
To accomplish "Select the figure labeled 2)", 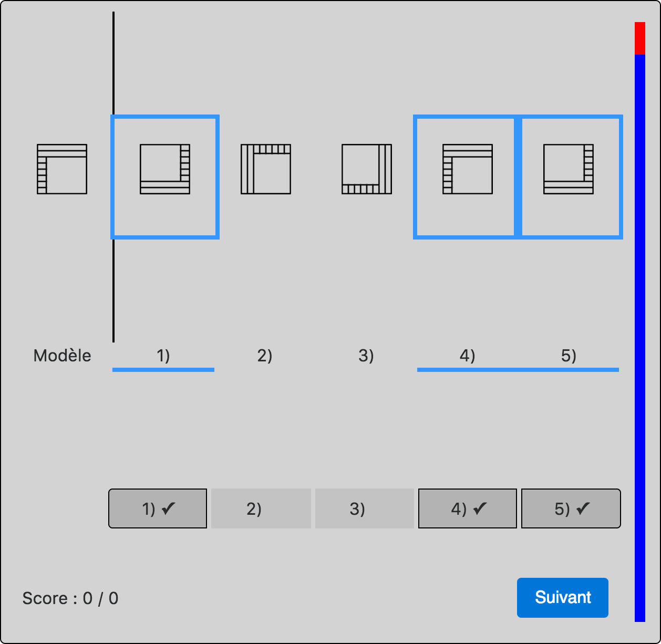I will [265, 168].
